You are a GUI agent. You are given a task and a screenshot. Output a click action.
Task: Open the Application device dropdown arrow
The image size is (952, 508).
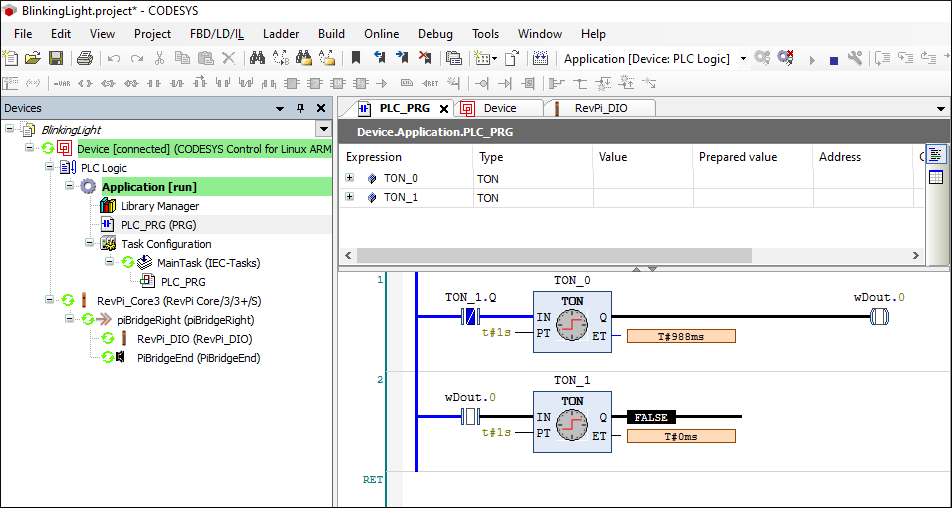click(743, 59)
